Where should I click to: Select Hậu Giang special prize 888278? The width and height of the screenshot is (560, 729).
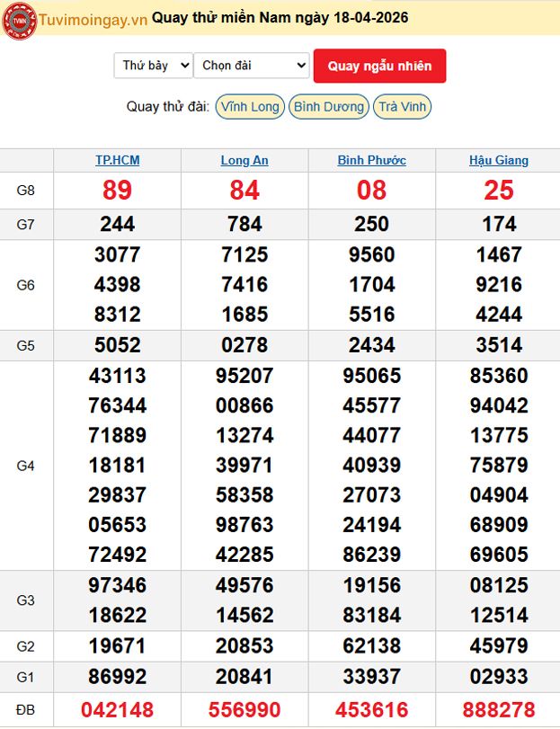[x=498, y=709]
